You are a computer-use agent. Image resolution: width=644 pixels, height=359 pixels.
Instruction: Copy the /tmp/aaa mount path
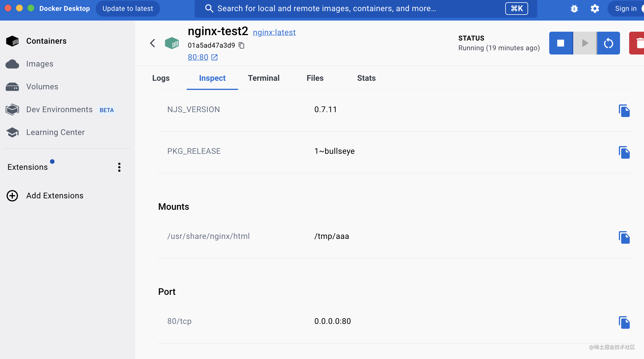coord(624,237)
